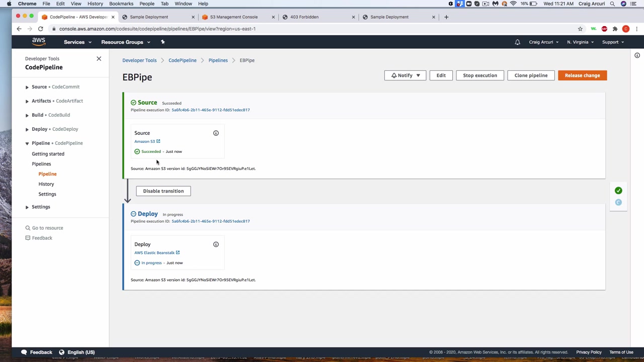Click the Edit pipeline button
Viewport: 644px width, 362px height.
(x=441, y=75)
